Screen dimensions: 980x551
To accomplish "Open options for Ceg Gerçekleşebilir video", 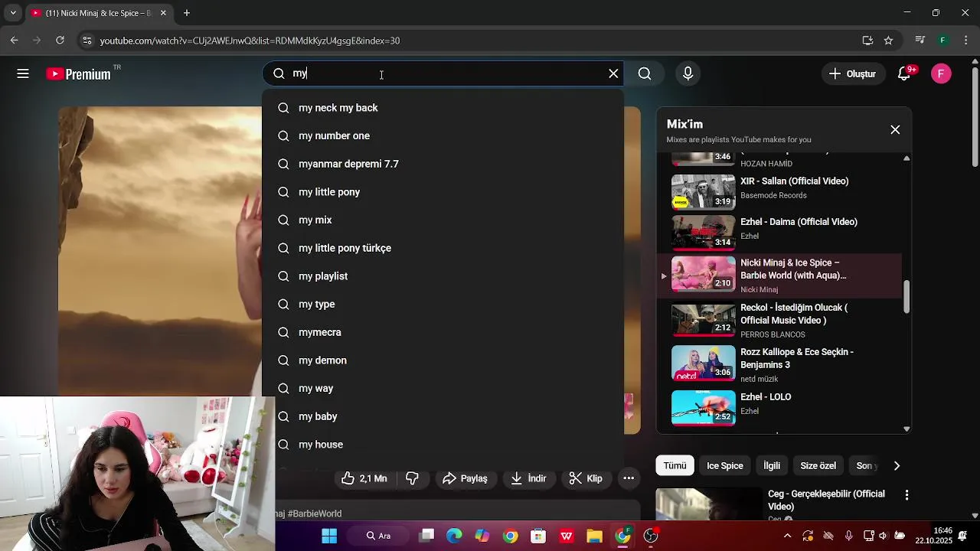I will (x=906, y=495).
